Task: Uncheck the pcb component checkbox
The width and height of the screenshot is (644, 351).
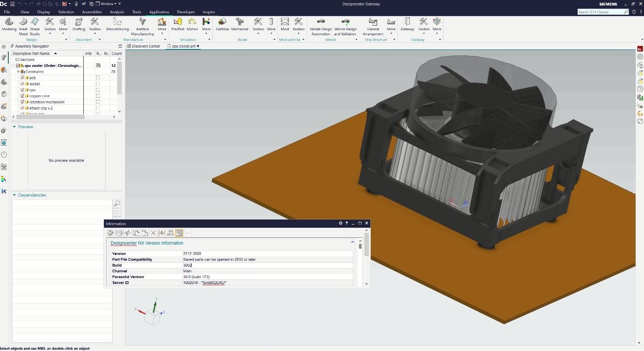Action: 22,77
